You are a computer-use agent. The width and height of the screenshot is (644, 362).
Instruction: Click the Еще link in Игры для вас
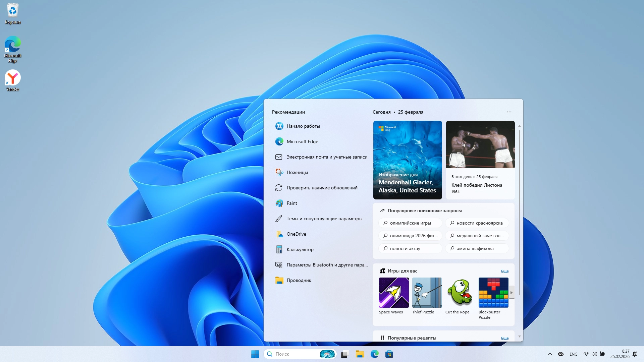(x=504, y=271)
